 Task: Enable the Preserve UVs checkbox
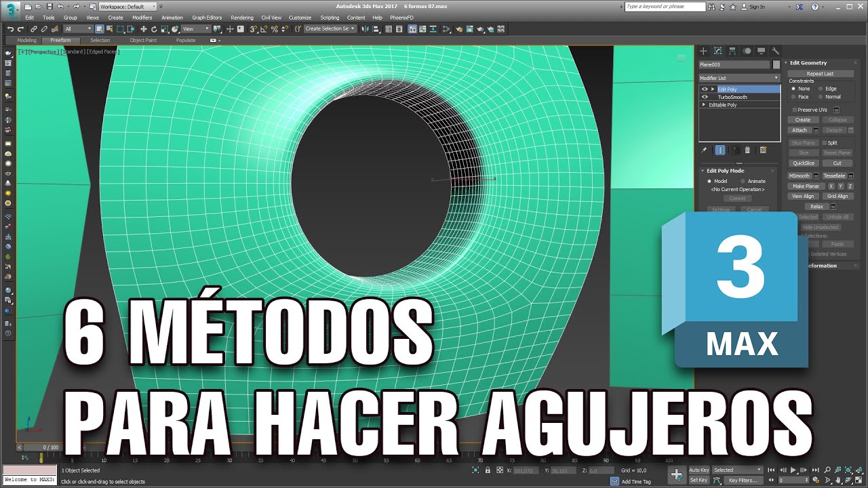(x=795, y=110)
